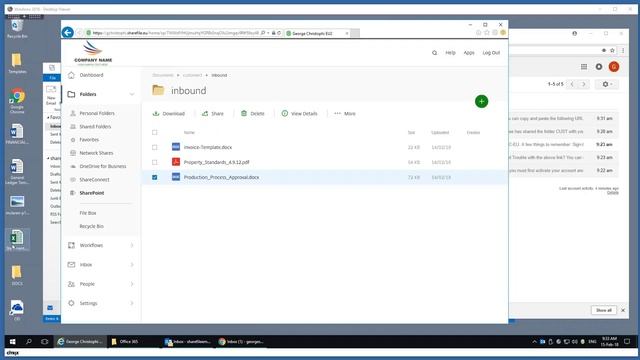This screenshot has height=360, width=640.
Task: Click the People icon in sidebar
Action: click(71, 284)
